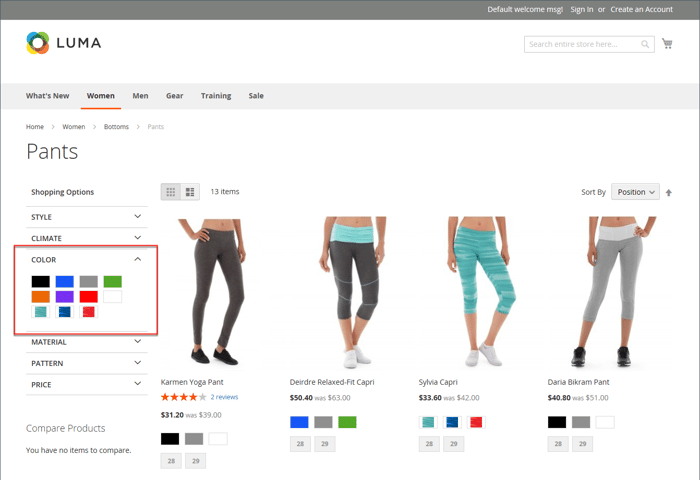Open the Women menu
The image size is (700, 480).
tap(100, 96)
